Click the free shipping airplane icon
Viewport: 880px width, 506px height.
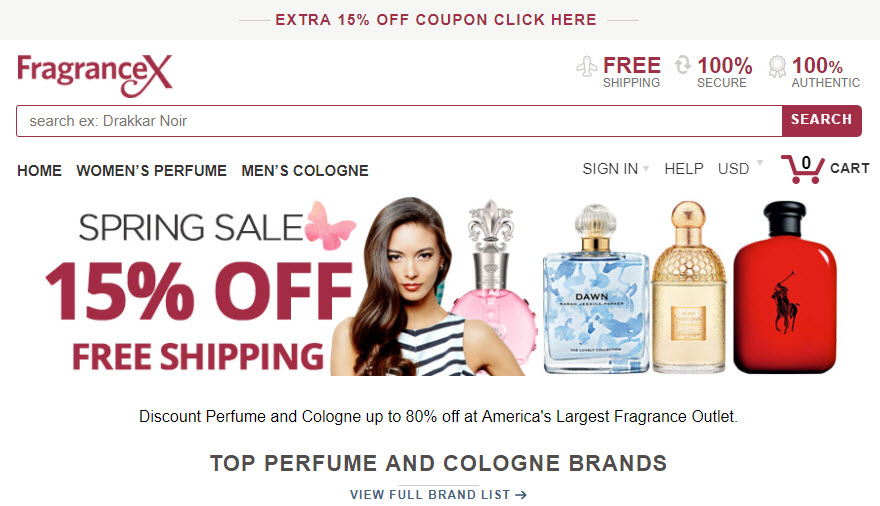pos(587,66)
